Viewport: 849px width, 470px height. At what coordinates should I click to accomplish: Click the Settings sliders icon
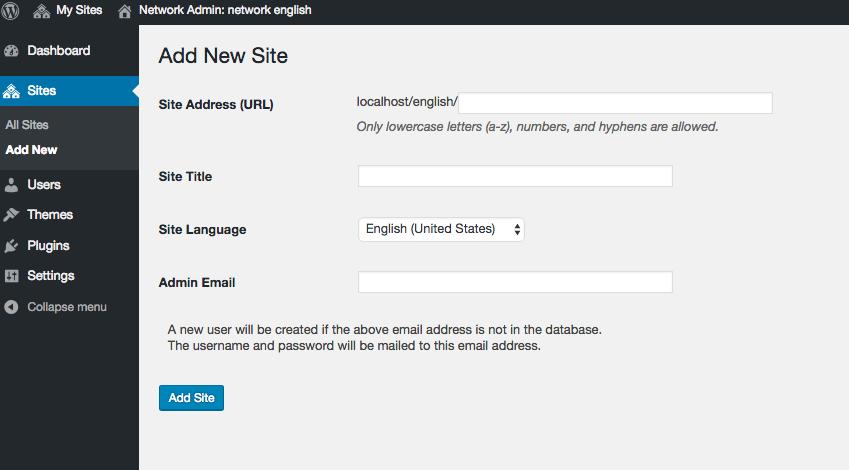pos(11,276)
